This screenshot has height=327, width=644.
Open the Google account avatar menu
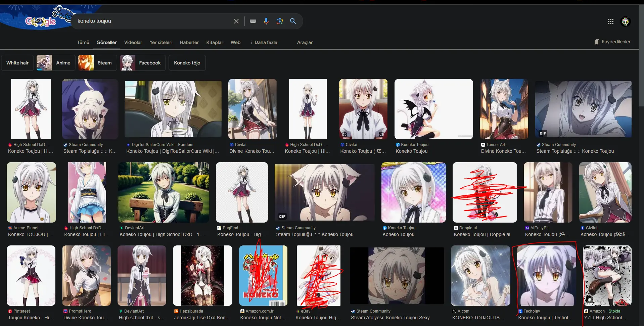[x=626, y=21]
